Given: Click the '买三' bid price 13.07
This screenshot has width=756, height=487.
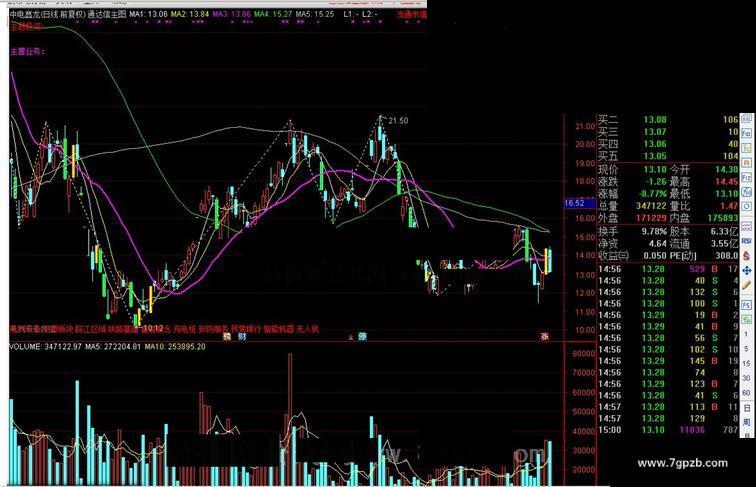Looking at the screenshot, I should coord(655,132).
